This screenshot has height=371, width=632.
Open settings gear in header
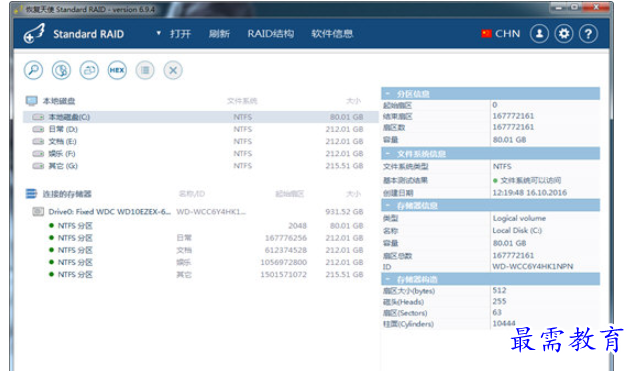point(564,33)
